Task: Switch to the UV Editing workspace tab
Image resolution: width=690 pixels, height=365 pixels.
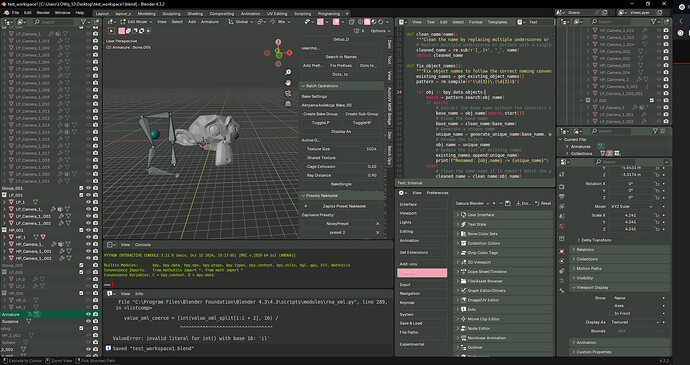Action: click(277, 14)
